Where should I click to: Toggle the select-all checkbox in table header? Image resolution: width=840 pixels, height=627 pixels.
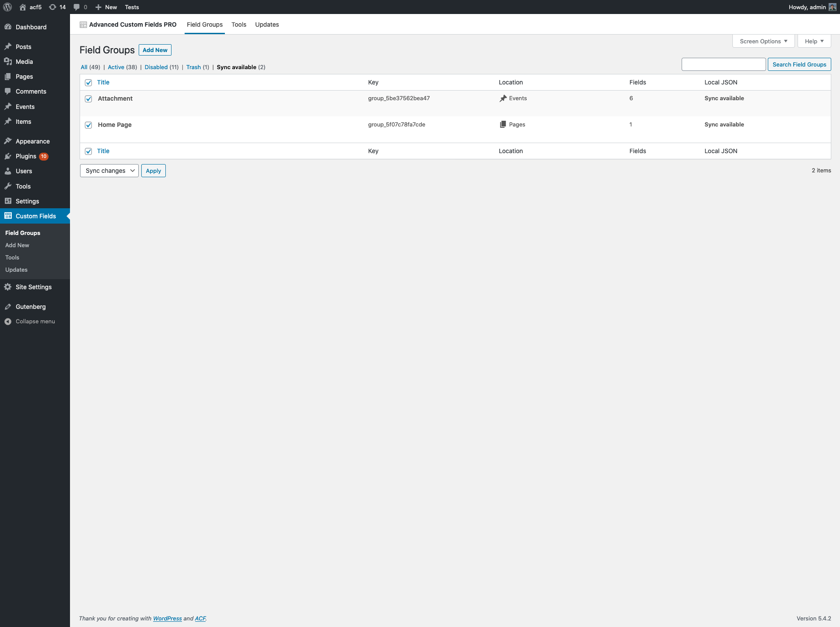(x=88, y=83)
